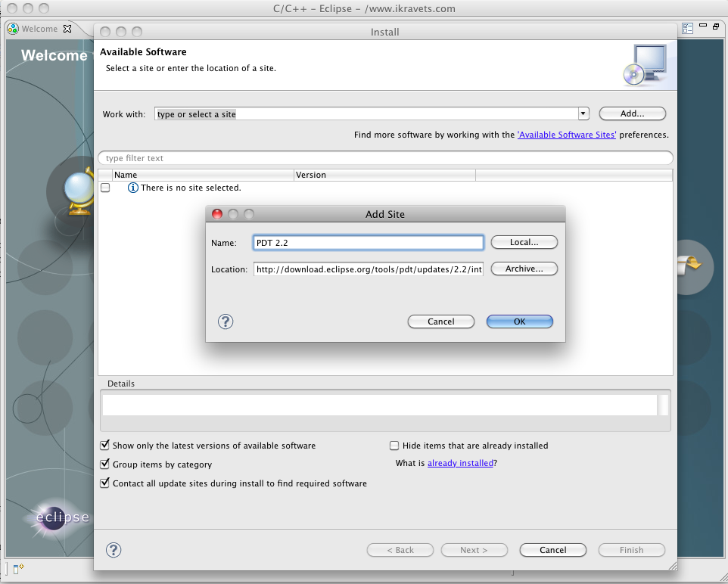Enable Hide items that are already installed
728x584 pixels.
(x=394, y=446)
